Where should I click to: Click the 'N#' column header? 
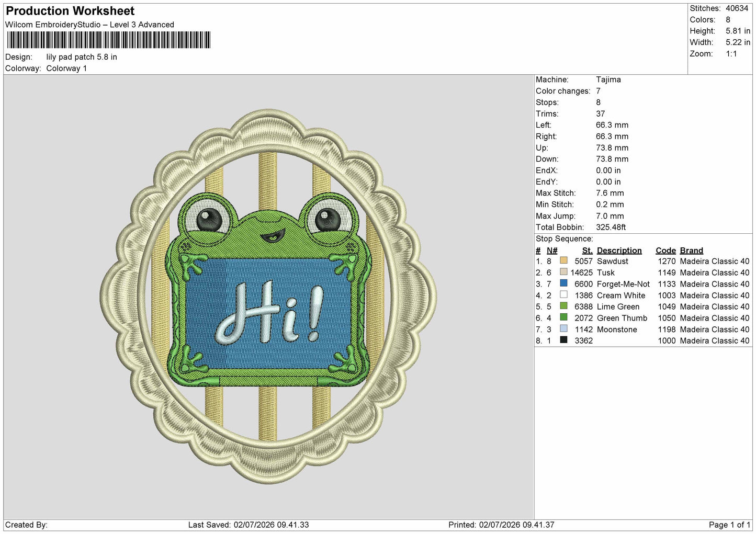click(552, 251)
